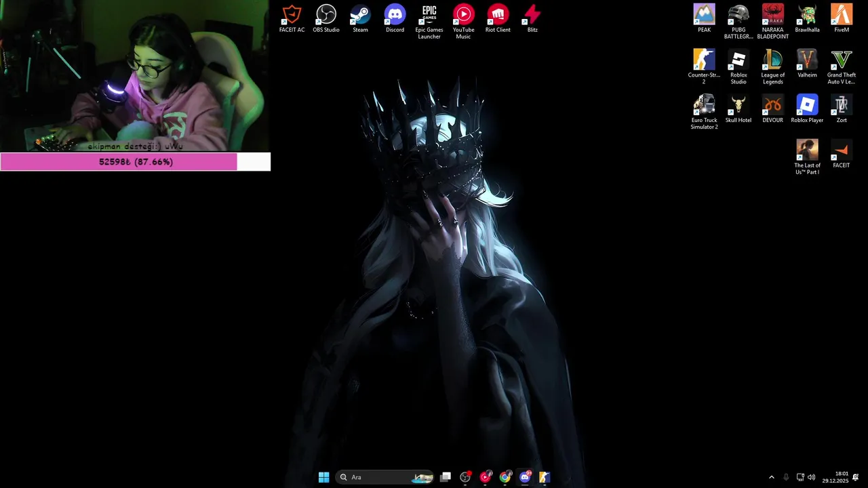
Task: Select the Blitz desktop icon
Action: [532, 19]
